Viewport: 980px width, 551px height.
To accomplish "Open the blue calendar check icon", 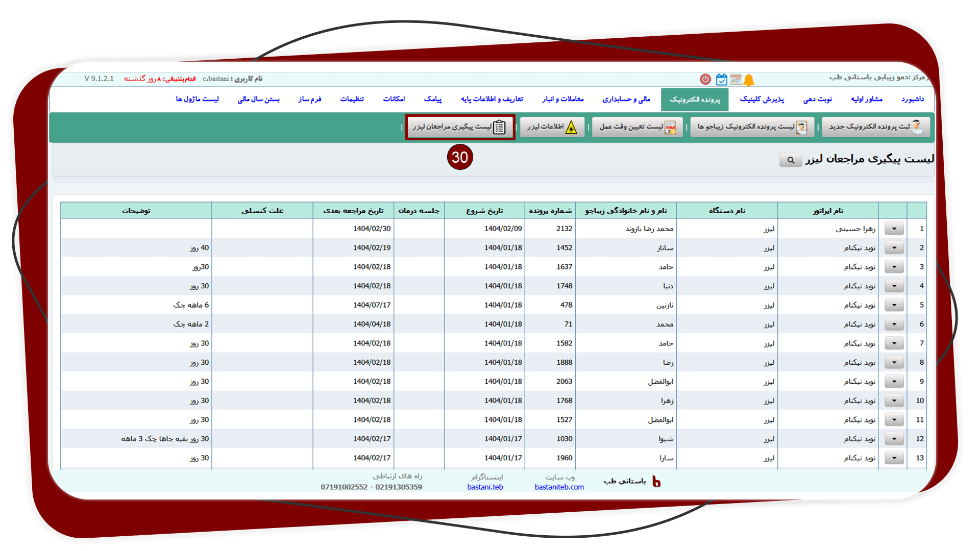I will pyautogui.click(x=721, y=79).
